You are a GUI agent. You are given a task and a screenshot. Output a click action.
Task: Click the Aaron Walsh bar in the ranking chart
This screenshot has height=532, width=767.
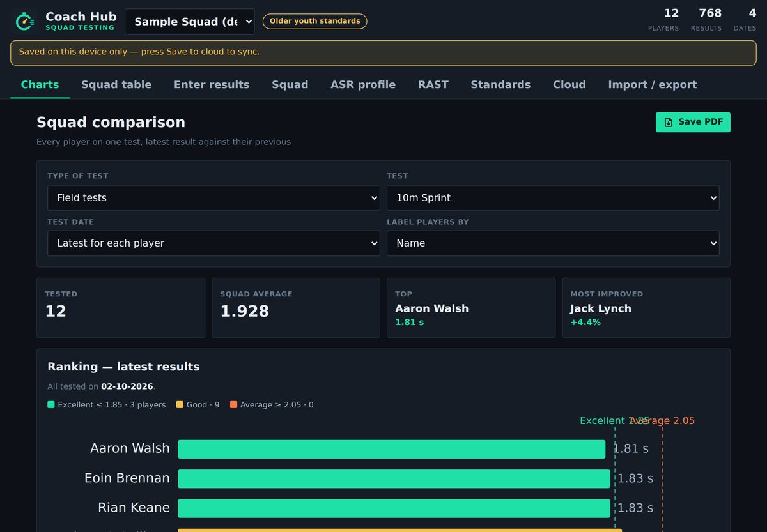click(391, 449)
